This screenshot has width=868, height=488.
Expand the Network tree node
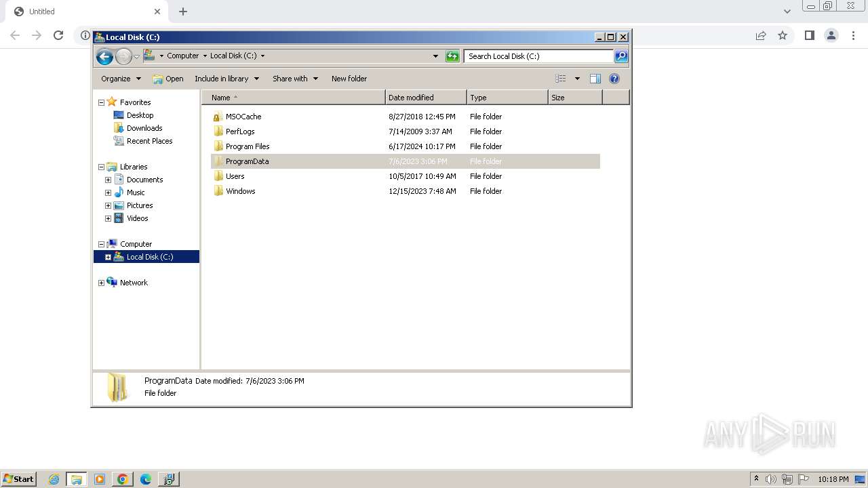[x=101, y=283]
